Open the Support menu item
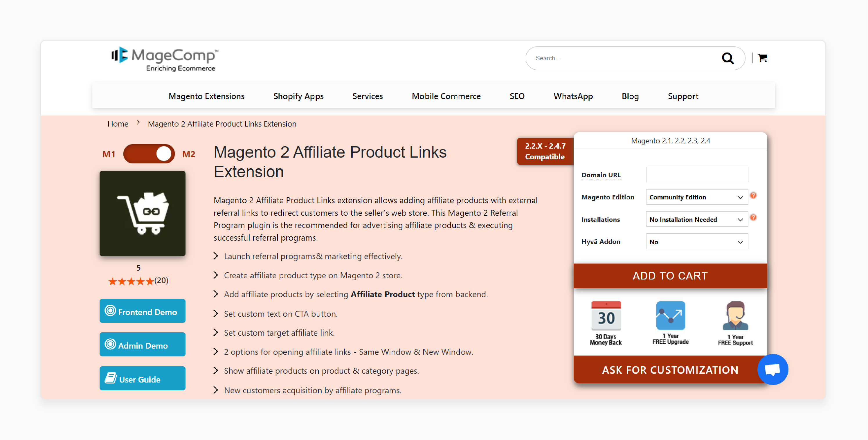868x440 pixels. point(683,96)
